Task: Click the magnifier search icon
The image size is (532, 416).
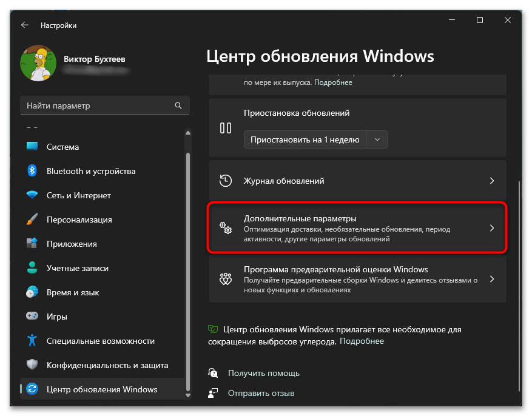Action: pos(178,106)
